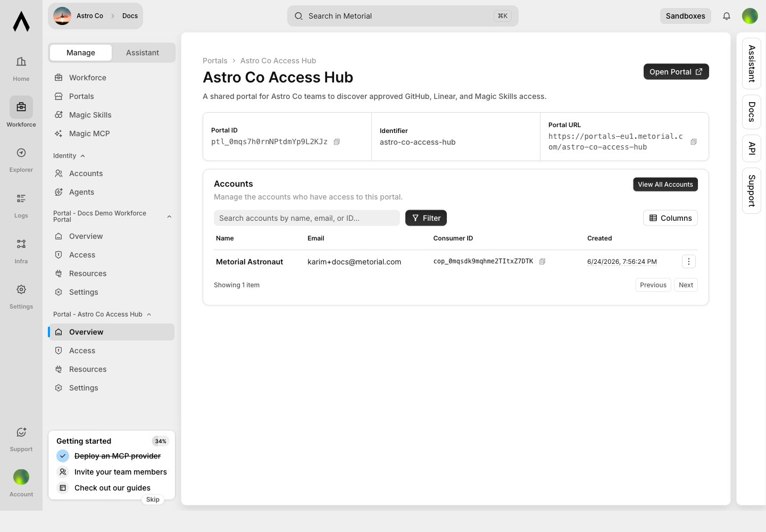Focus the Search accounts input field

coord(307,218)
